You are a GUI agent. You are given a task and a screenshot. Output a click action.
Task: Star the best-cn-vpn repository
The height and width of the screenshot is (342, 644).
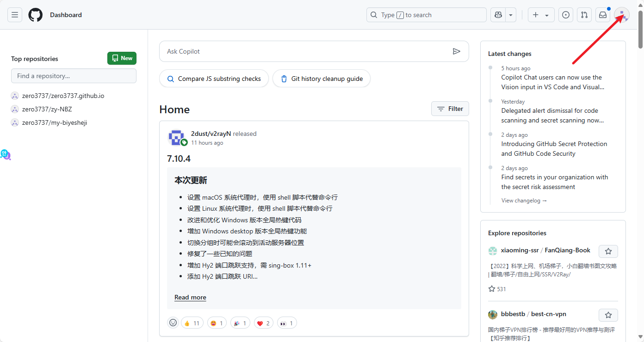608,315
